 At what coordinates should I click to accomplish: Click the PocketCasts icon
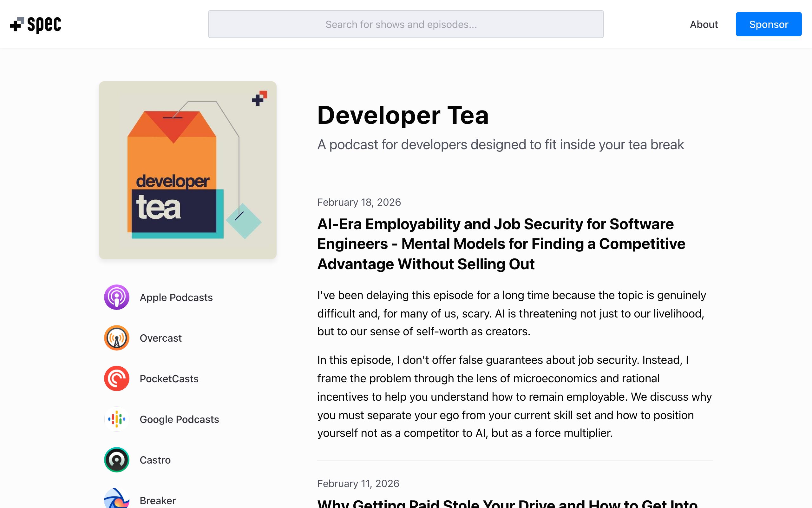click(116, 379)
